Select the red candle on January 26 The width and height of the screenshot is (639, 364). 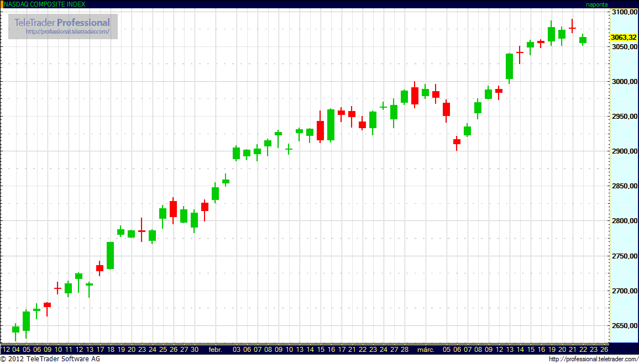[173, 209]
